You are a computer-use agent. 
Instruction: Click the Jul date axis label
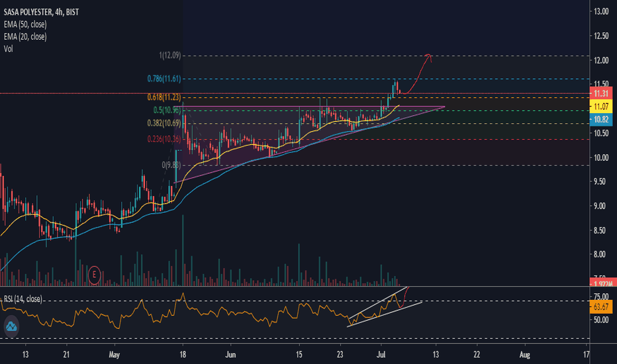point(381,355)
